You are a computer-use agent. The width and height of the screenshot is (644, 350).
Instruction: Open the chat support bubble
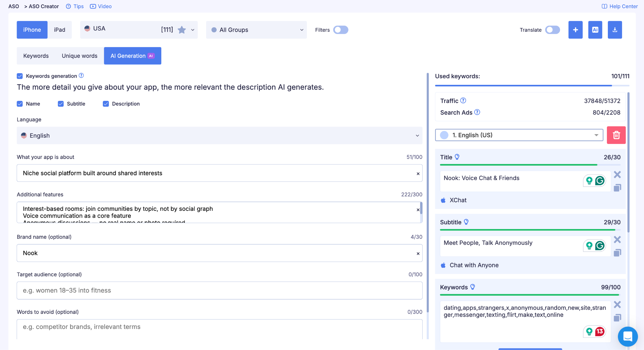[628, 336]
